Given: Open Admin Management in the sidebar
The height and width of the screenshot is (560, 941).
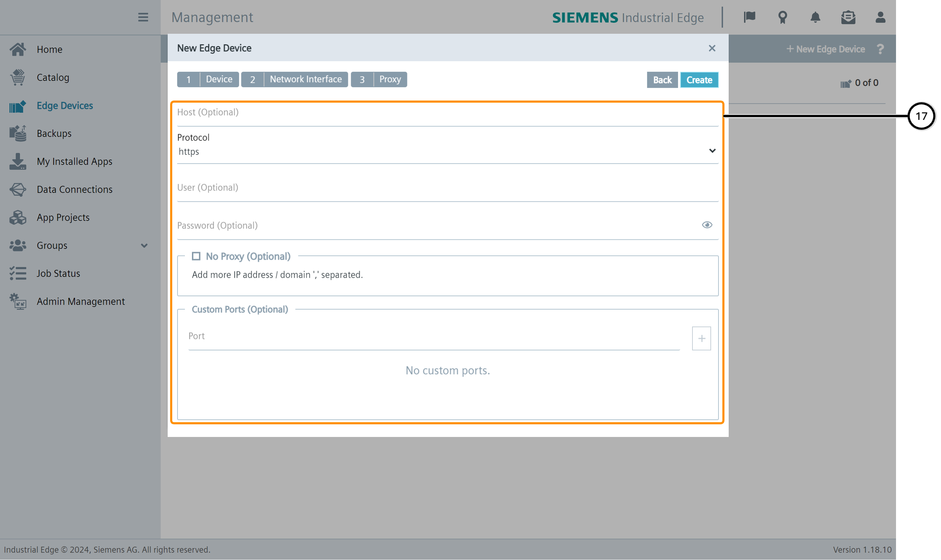Looking at the screenshot, I should pos(80,302).
